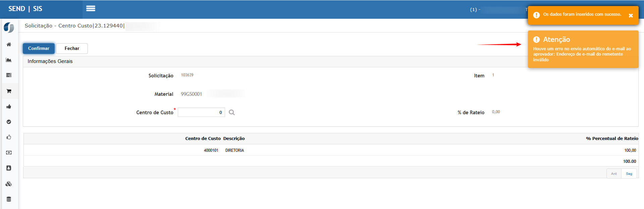Open the money bill sidebar icon
Viewport: 644px width, 209px height.
9,153
